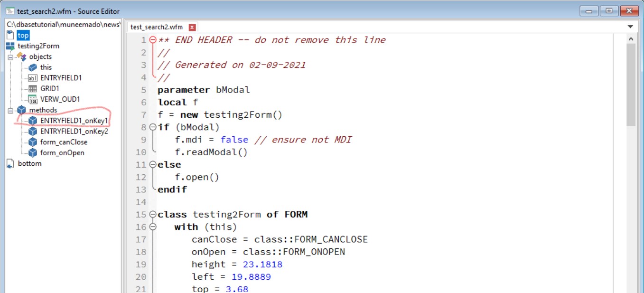Select the ENTRYFIELD1 entry field icon
Image resolution: width=644 pixels, height=293 pixels.
33,78
